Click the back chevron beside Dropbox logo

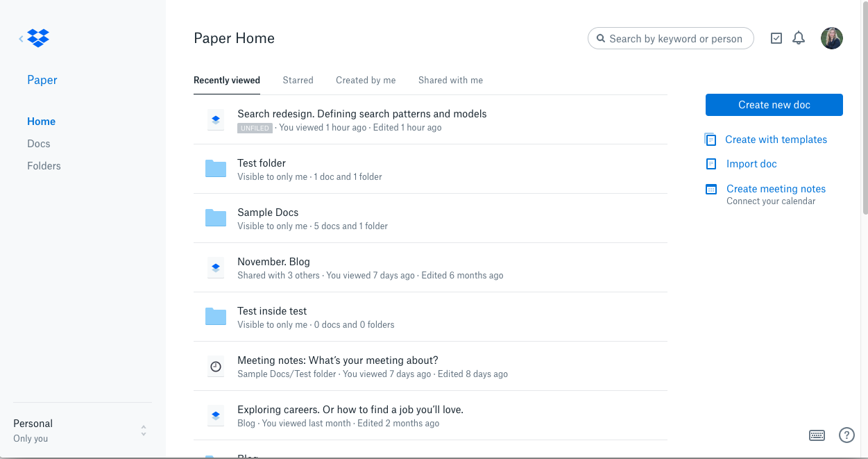coord(21,39)
